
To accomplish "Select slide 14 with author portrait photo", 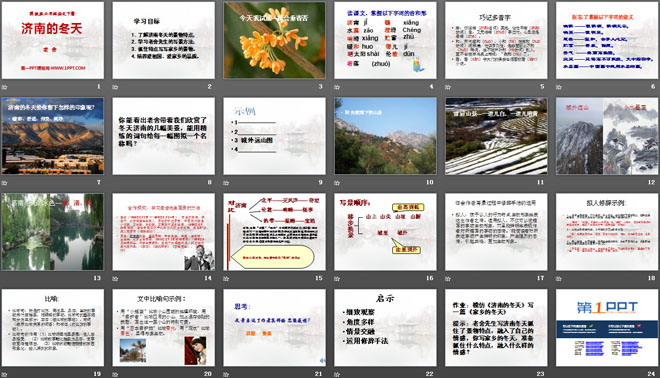I will pyautogui.click(x=163, y=232).
